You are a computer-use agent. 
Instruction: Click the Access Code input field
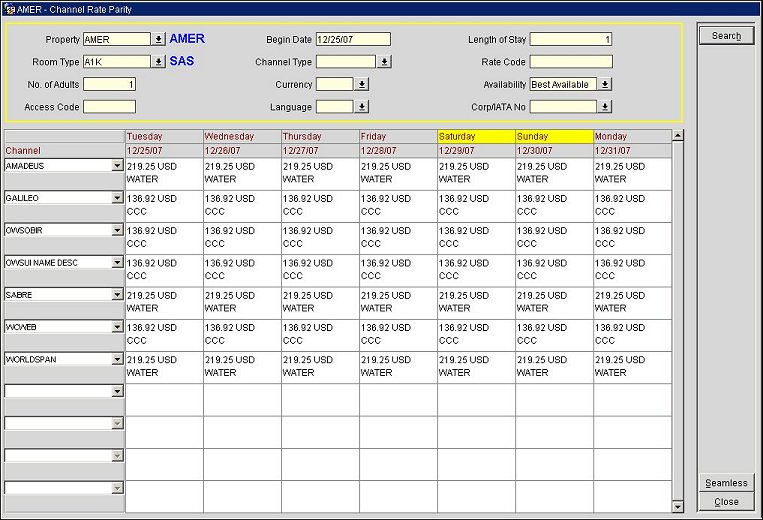(109, 107)
